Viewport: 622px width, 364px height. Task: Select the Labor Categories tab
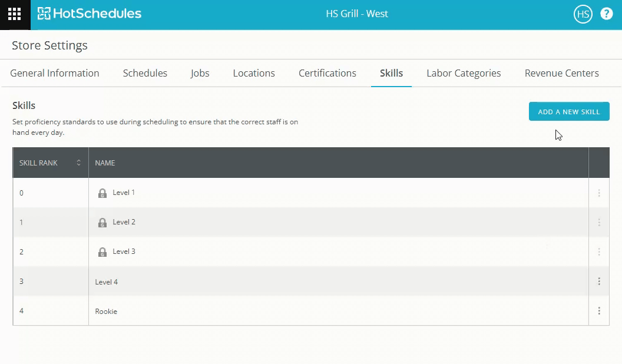click(x=464, y=73)
